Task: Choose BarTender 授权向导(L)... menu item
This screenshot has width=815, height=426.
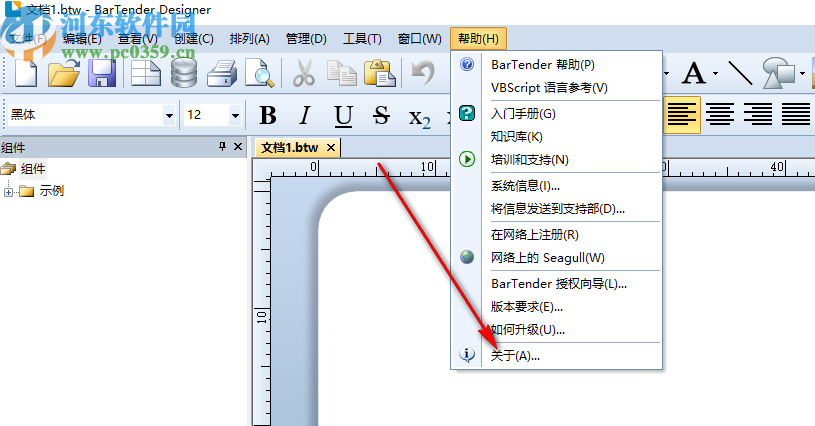Action: pos(557,284)
